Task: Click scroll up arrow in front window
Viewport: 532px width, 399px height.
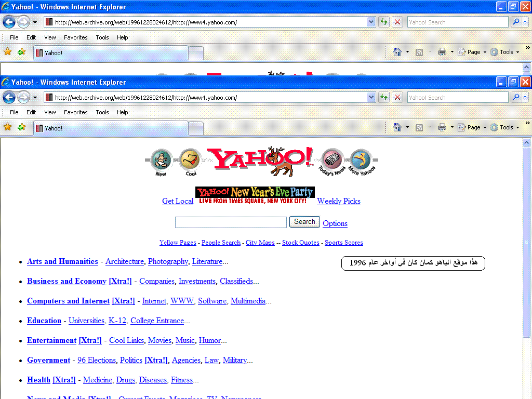Action: click(526, 142)
